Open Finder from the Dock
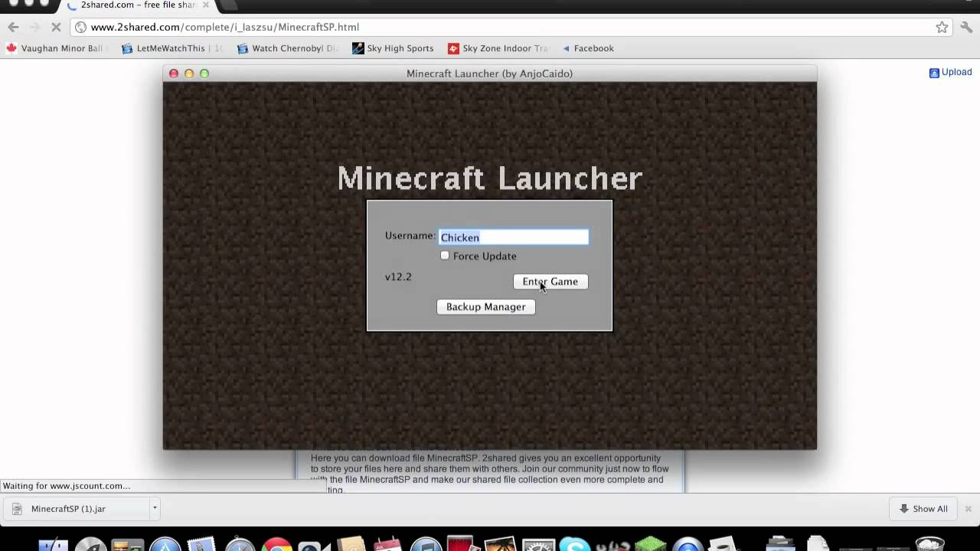Screen dimensions: 980x551 coord(54,544)
